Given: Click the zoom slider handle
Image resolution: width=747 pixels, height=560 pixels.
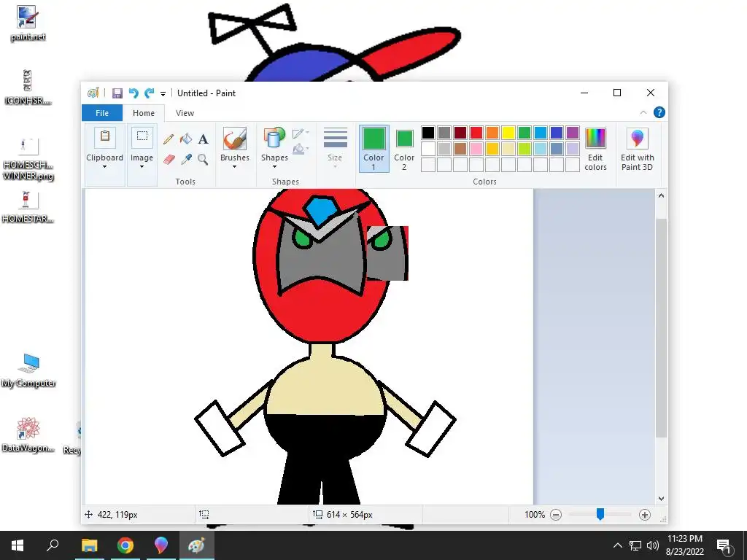Looking at the screenshot, I should pyautogui.click(x=600, y=514).
